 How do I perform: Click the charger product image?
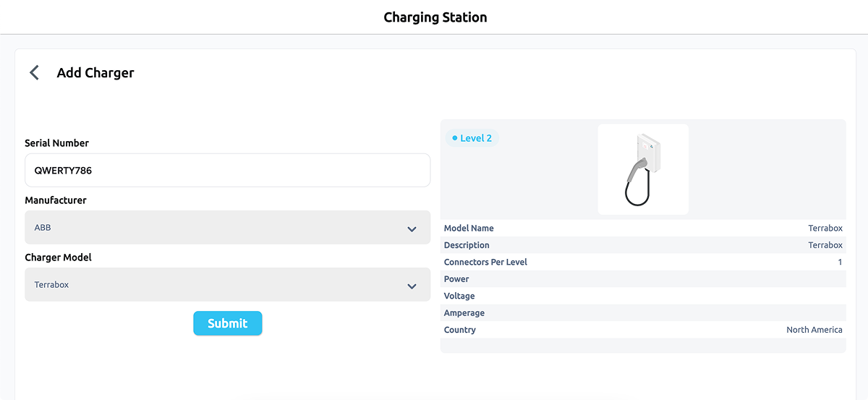(643, 169)
